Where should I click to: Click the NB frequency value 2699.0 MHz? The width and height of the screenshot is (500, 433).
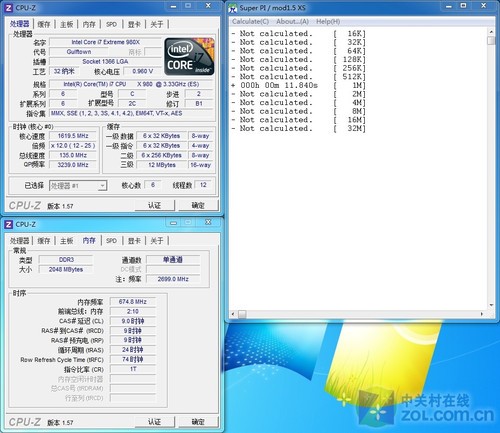tap(173, 279)
